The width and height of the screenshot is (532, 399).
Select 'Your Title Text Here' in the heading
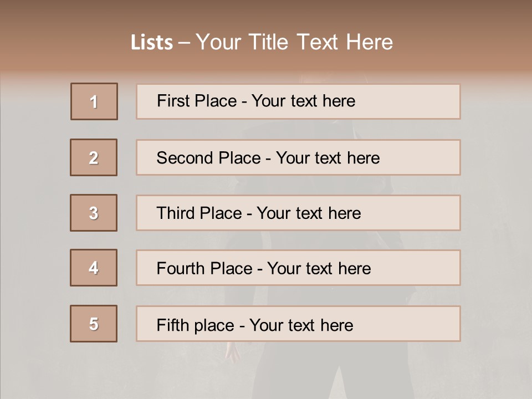(294, 42)
